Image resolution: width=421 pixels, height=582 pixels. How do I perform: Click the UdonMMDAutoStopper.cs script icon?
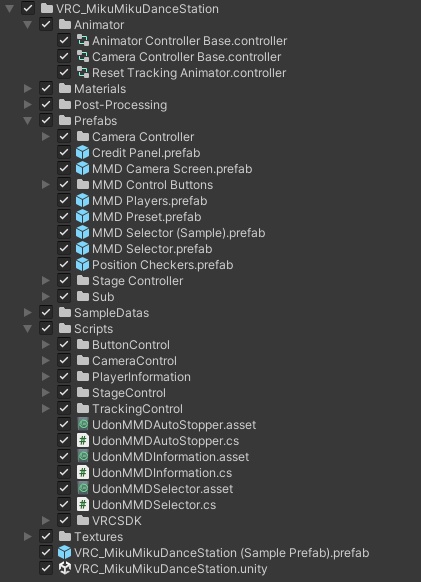coord(83,441)
